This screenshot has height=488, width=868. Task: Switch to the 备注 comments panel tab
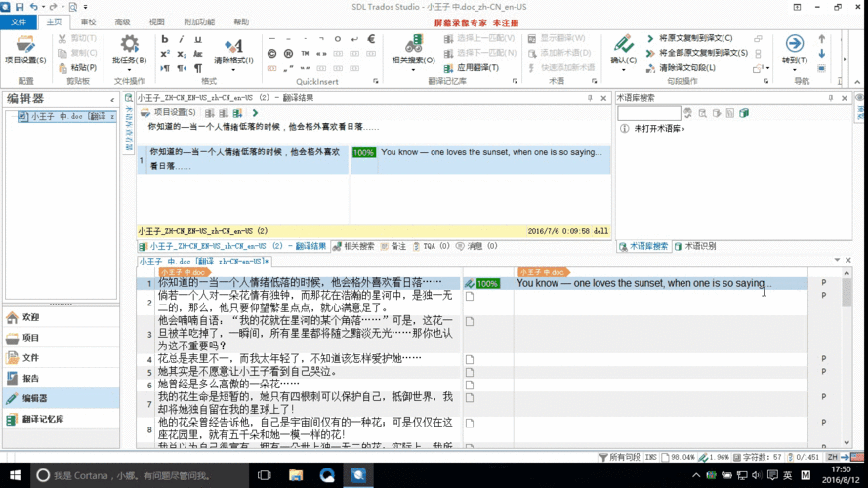(x=393, y=246)
